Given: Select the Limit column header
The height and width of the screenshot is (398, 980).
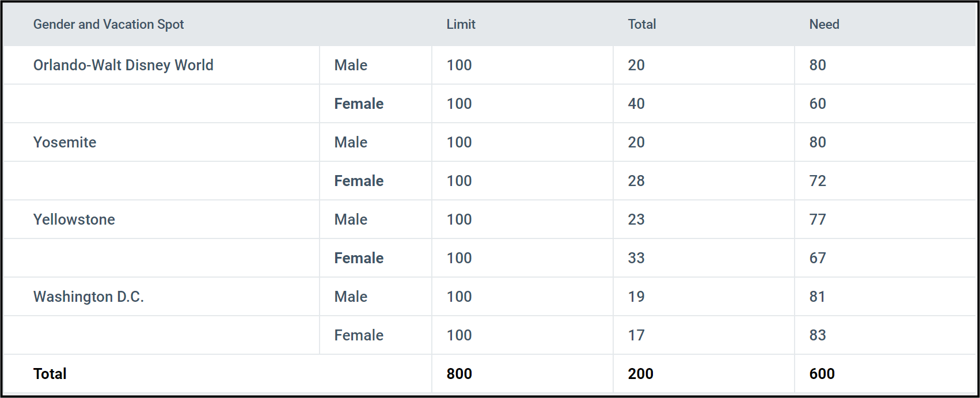Looking at the screenshot, I should (461, 24).
